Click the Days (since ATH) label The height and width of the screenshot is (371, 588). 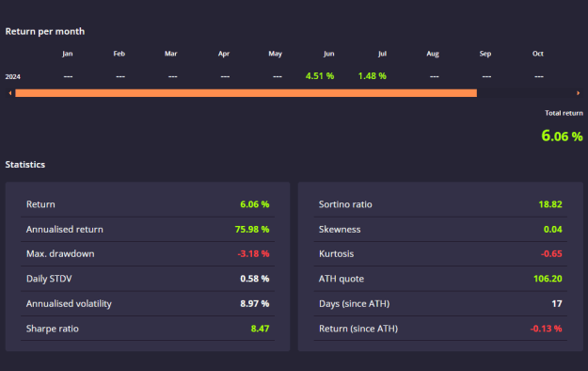coord(355,304)
